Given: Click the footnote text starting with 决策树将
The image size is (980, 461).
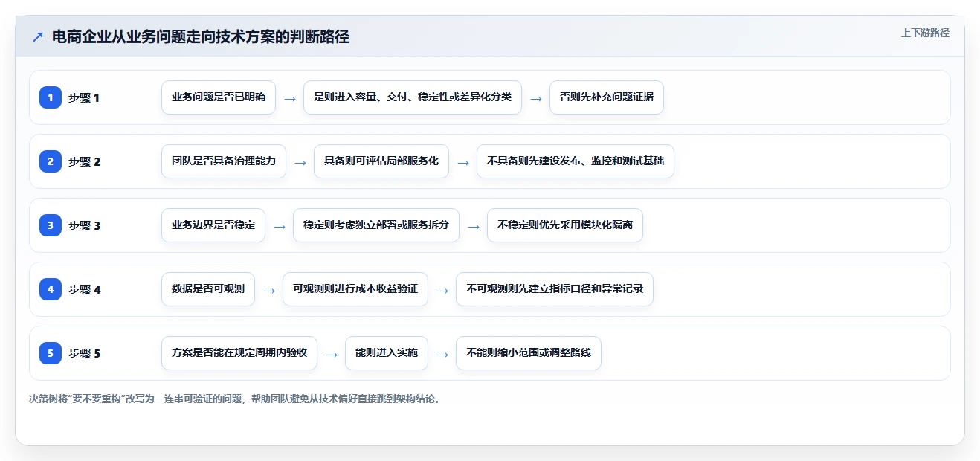Looking at the screenshot, I should click(237, 399).
